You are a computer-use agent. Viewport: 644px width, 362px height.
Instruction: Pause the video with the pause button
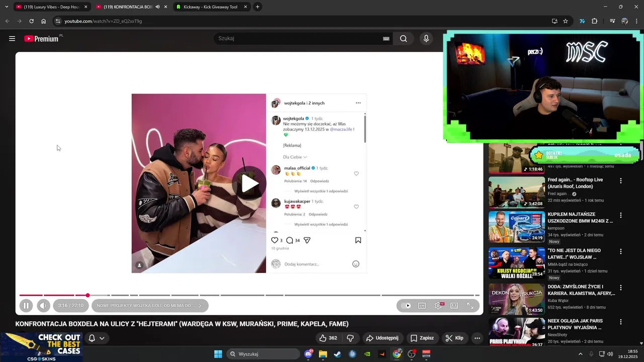[26, 306]
